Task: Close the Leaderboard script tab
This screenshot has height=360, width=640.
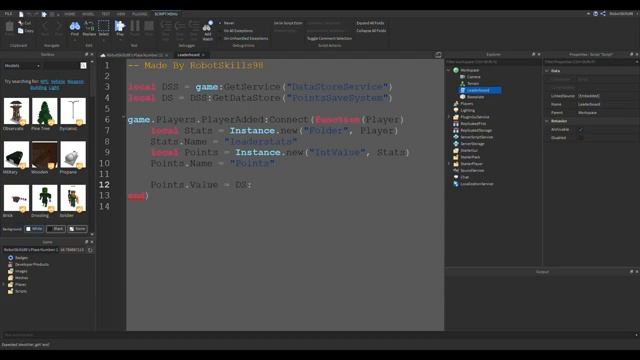Action: click(x=203, y=55)
